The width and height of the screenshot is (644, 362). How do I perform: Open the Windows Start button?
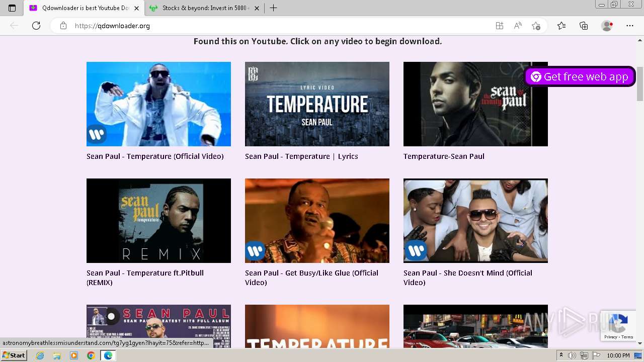(14, 355)
